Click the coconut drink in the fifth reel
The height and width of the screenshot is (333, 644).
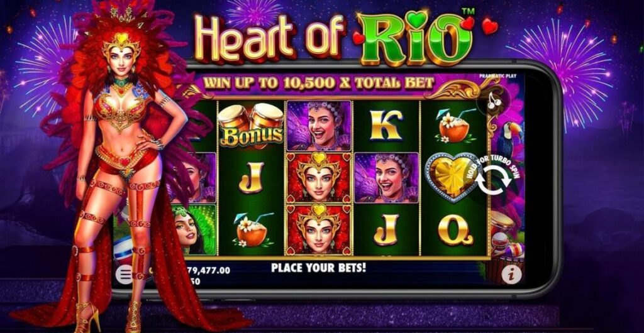454,126
